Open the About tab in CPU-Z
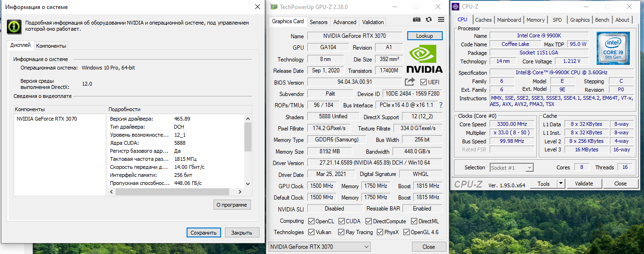 click(x=622, y=20)
